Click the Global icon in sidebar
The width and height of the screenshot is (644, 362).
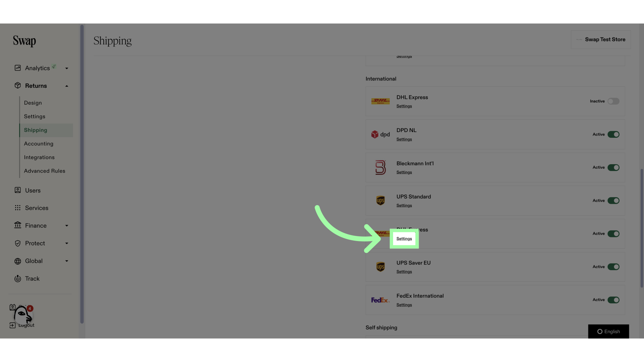[x=17, y=261]
